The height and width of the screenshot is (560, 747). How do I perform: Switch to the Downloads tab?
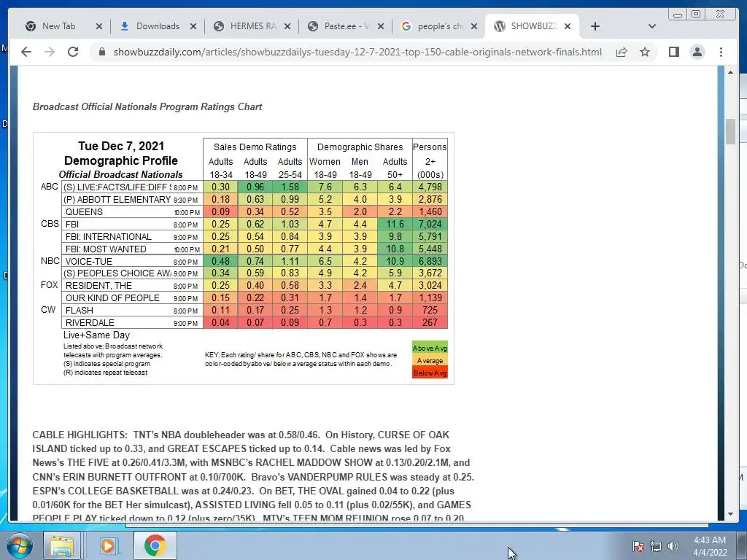click(158, 26)
